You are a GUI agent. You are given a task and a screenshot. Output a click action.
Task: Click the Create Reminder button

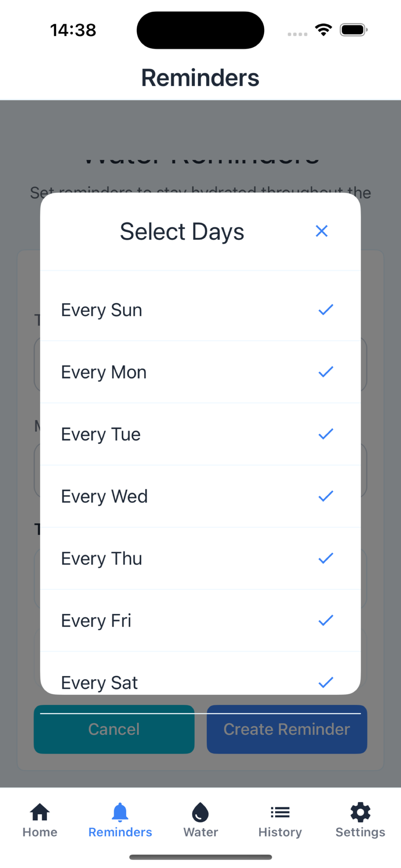(x=287, y=729)
